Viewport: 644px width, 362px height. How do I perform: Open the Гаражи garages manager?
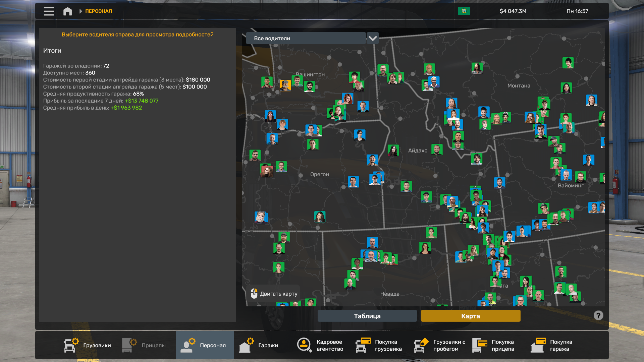259,345
